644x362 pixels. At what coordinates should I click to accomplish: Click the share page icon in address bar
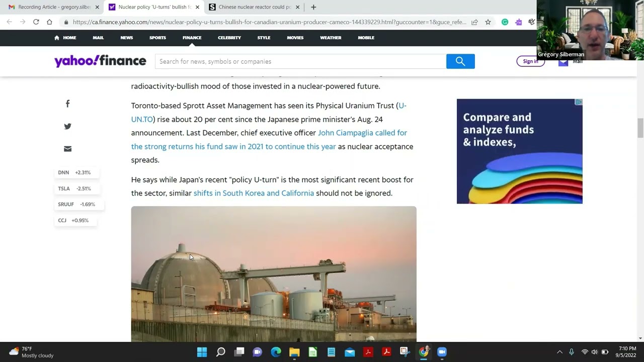tap(474, 22)
